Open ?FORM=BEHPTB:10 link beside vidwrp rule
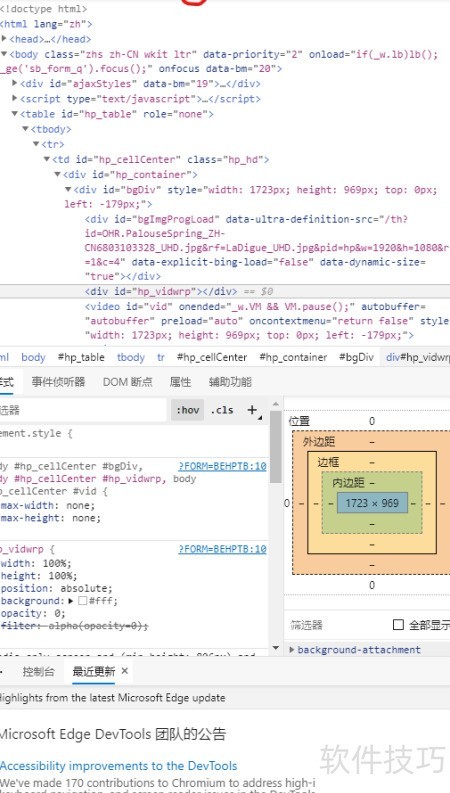This screenshot has width=450, height=793. point(222,549)
